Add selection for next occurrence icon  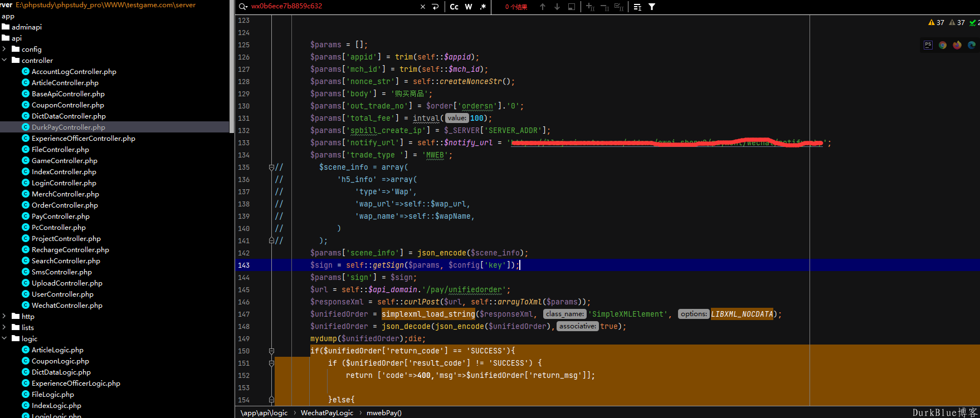[591, 7]
